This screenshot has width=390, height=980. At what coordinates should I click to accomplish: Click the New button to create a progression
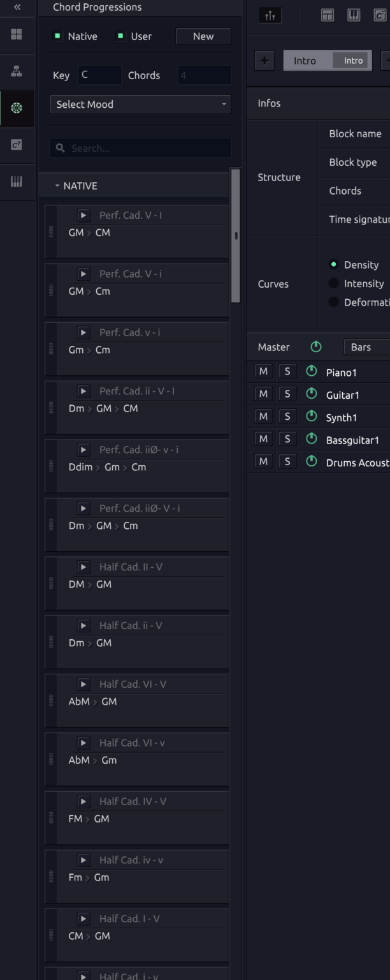(203, 37)
